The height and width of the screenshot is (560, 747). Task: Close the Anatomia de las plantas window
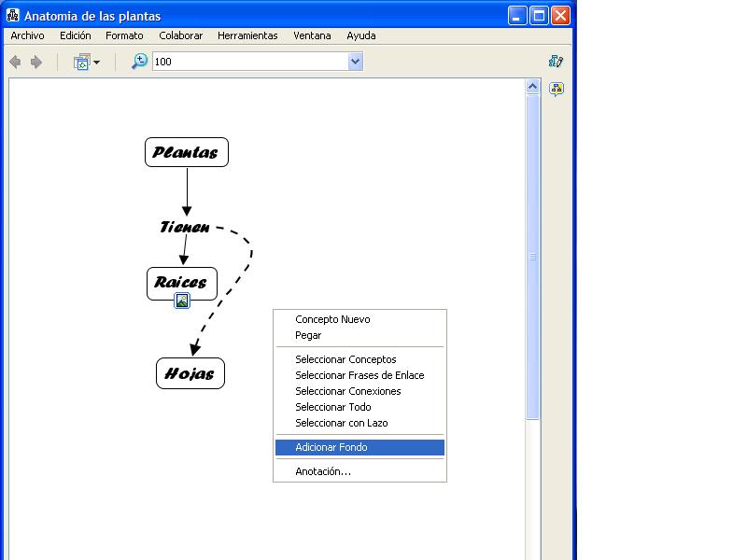click(x=561, y=16)
